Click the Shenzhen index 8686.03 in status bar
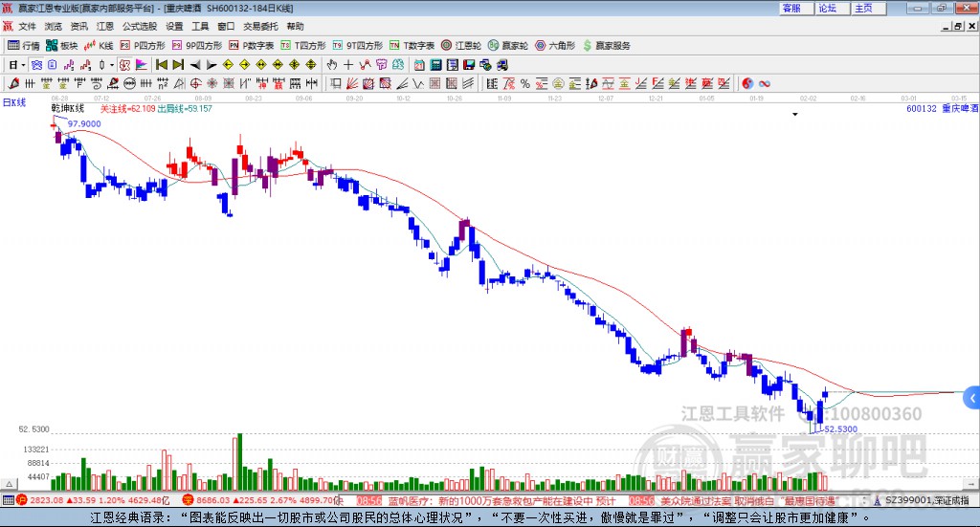Image resolution: width=980 pixels, height=527 pixels. 212,500
